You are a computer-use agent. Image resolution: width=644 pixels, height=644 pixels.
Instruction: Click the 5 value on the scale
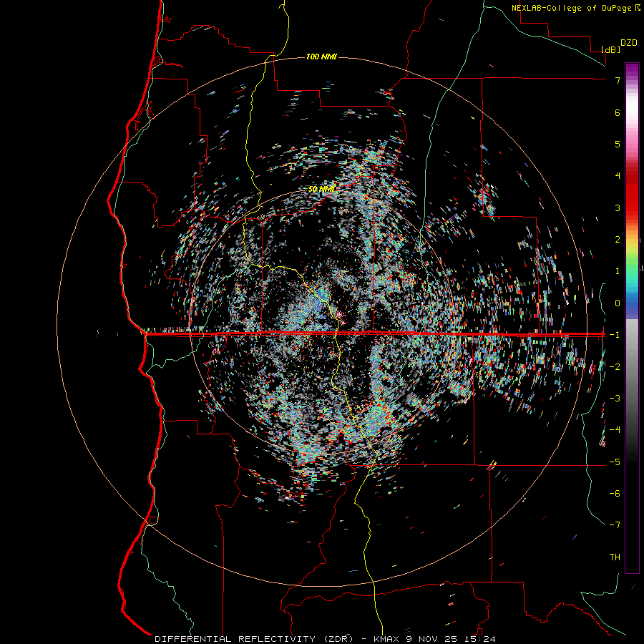coord(618,144)
